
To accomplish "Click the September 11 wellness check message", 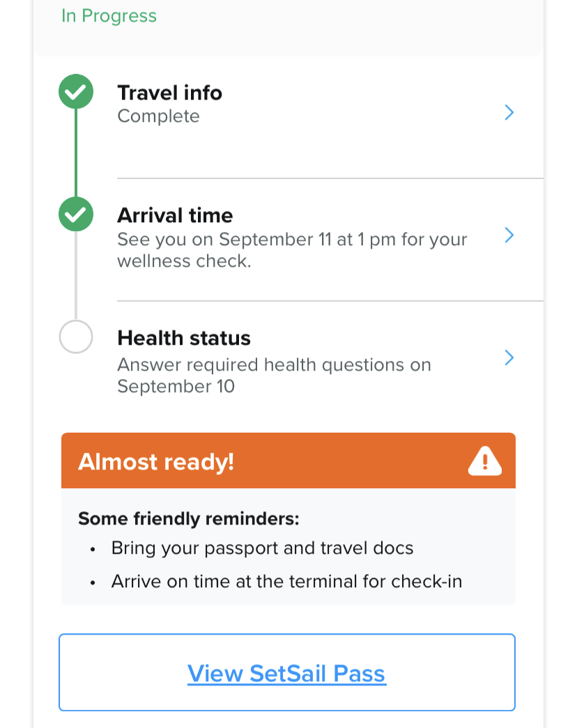I will point(292,250).
